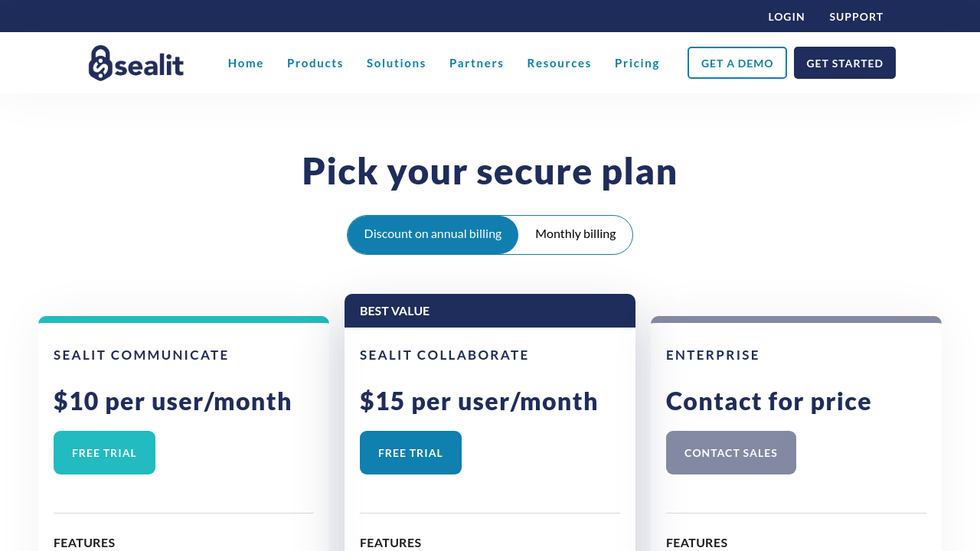Click the Best Value banner
The height and width of the screenshot is (551, 980).
click(x=489, y=311)
